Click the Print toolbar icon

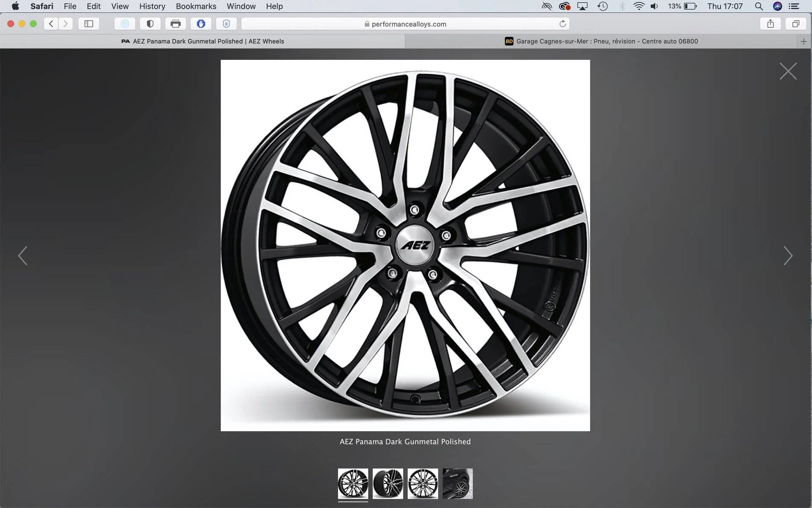[176, 24]
